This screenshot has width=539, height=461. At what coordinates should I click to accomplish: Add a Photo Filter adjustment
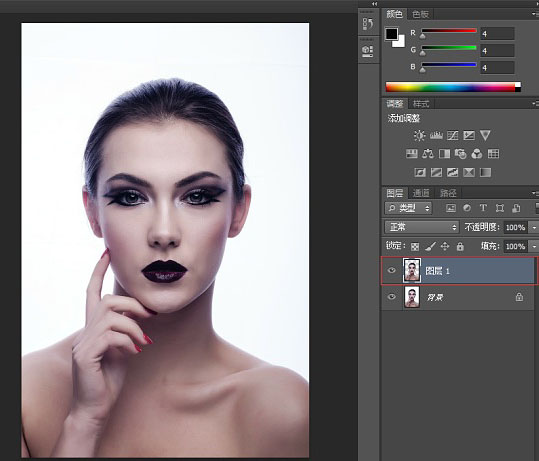(460, 154)
